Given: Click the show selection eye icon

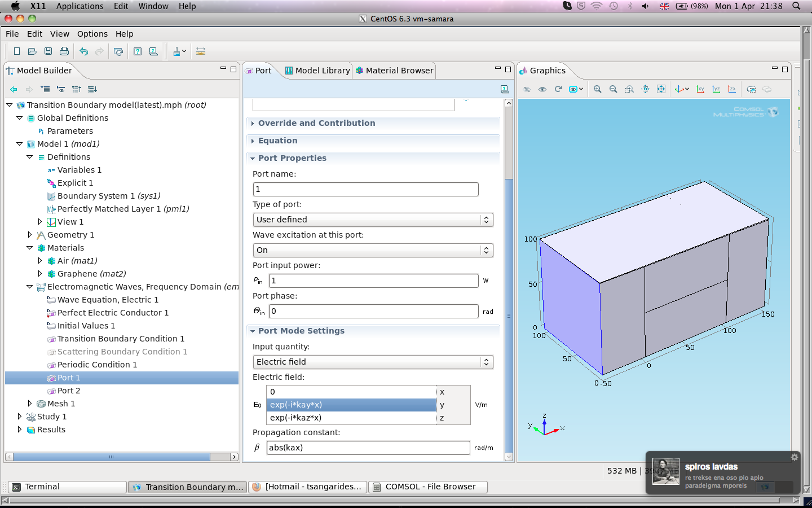Looking at the screenshot, I should click(542, 89).
